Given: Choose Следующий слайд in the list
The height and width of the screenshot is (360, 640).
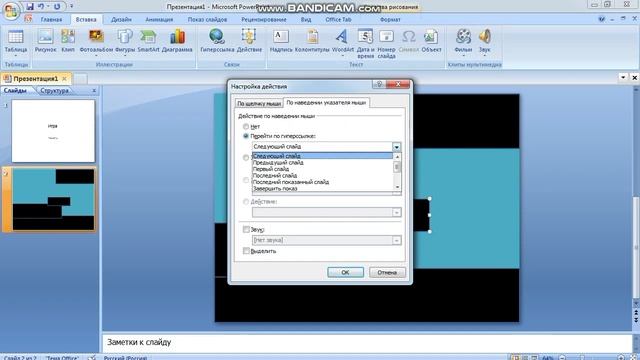Looking at the screenshot, I should 322,156.
